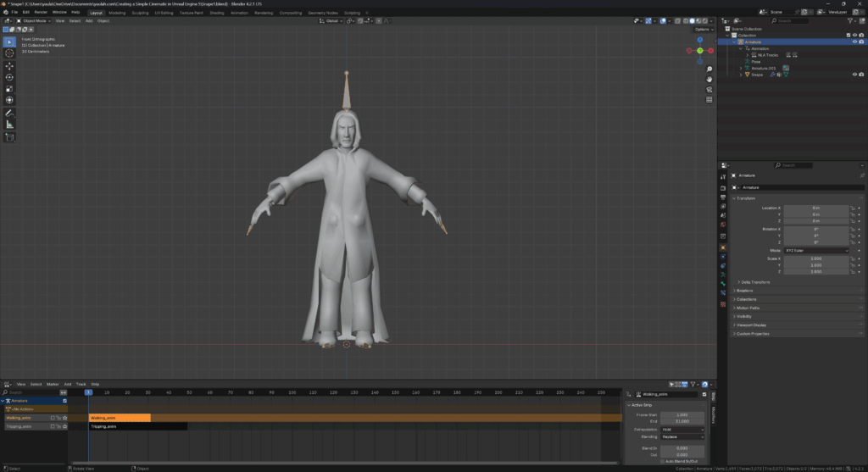Hide the Snape object in the outliner
This screenshot has width=868, height=472.
854,75
